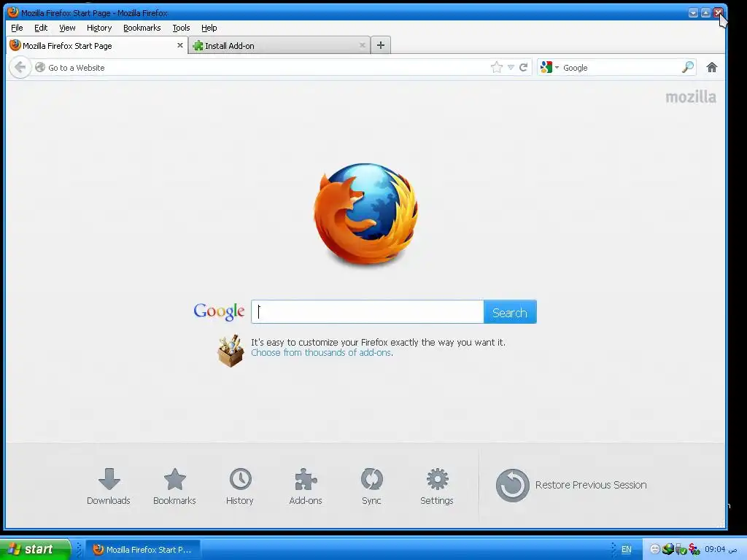The image size is (747, 560).
Task: Open a new tab with plus button
Action: (381, 45)
